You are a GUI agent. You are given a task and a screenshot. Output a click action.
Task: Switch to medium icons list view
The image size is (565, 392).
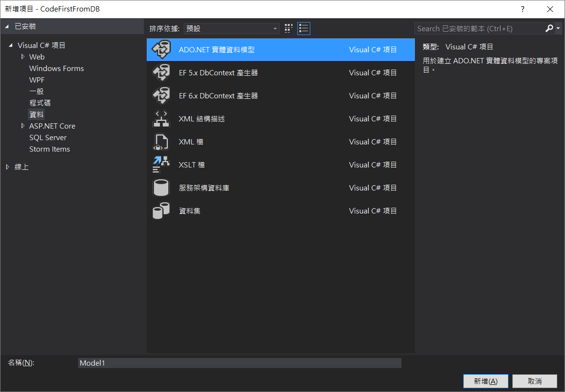coord(304,28)
